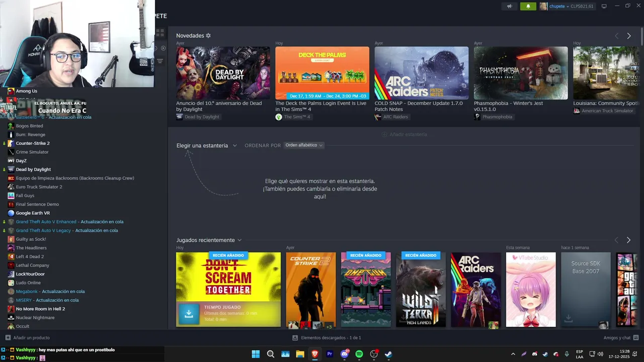
Task: Open Windows taskbar search
Action: tap(270, 354)
